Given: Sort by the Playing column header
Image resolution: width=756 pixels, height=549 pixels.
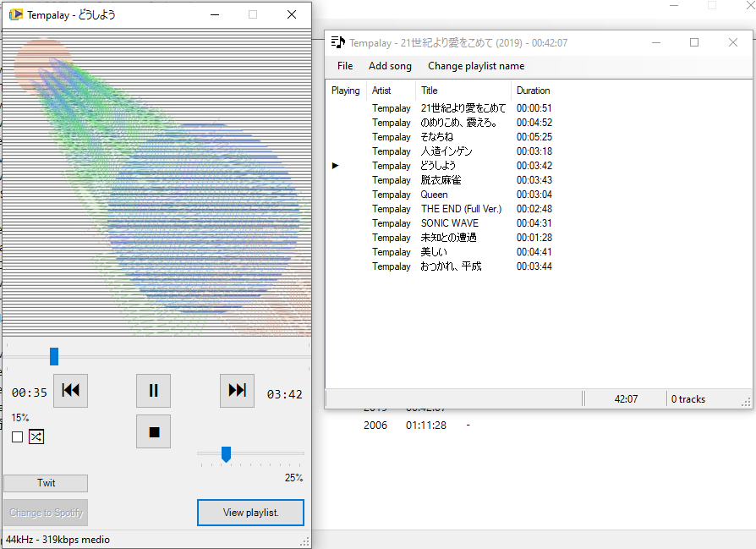Looking at the screenshot, I should (x=346, y=91).
